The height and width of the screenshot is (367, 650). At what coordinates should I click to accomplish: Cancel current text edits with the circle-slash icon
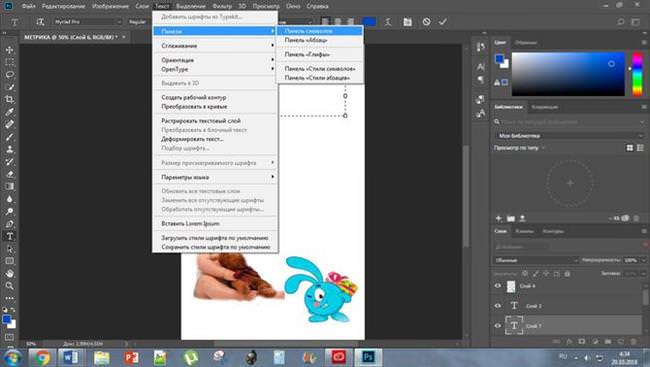[x=426, y=22]
